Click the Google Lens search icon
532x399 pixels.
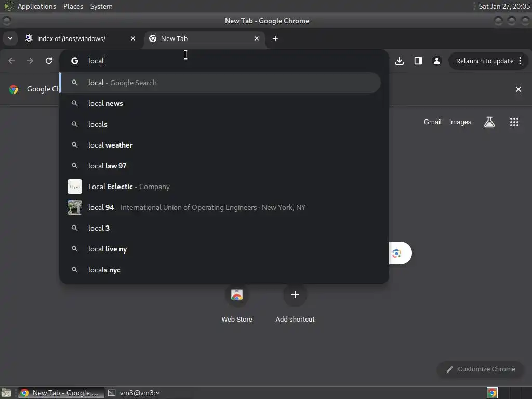pos(396,253)
